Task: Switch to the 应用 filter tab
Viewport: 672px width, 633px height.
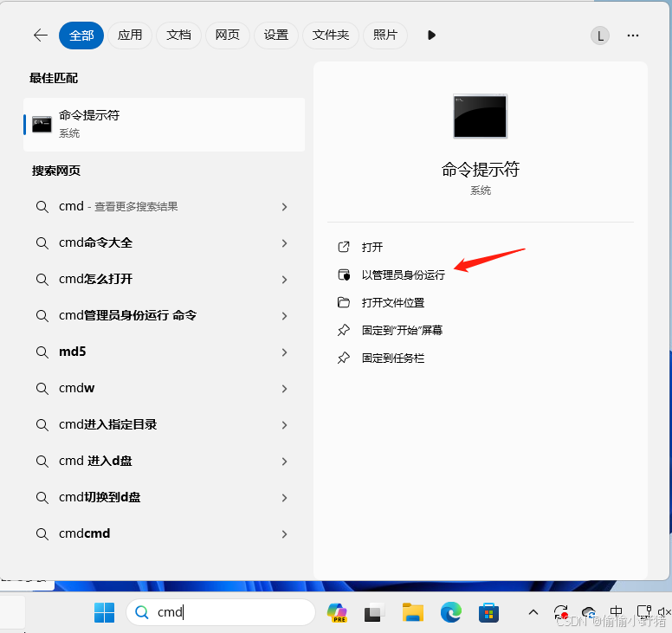Action: (130, 36)
